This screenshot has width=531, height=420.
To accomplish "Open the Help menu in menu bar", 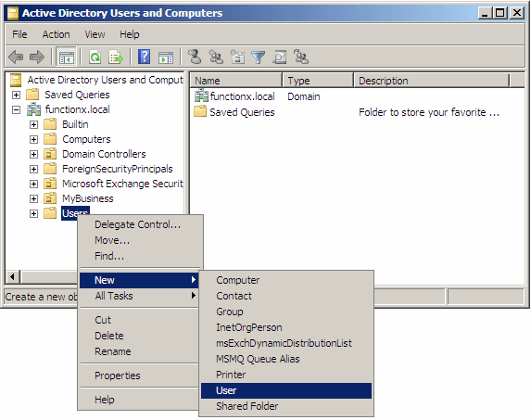I will pos(130,34).
